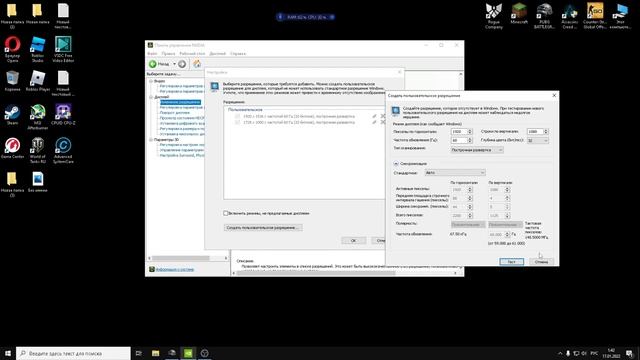The height and width of the screenshot is (360, 640).
Task: Select the CPUID CPU-Z desktop icon
Action: coord(63,114)
